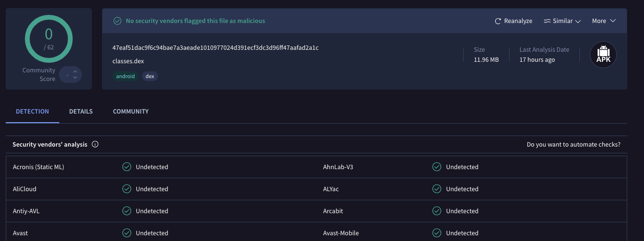Click the Undetected result for Antiy-AVL
This screenshot has width=644, height=241.
[152, 211]
